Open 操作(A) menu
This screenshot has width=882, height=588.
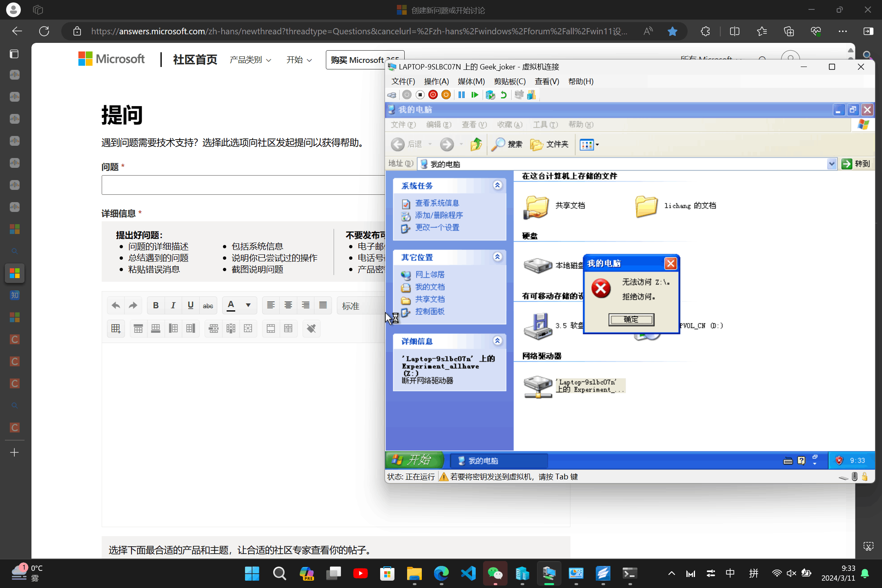point(436,81)
